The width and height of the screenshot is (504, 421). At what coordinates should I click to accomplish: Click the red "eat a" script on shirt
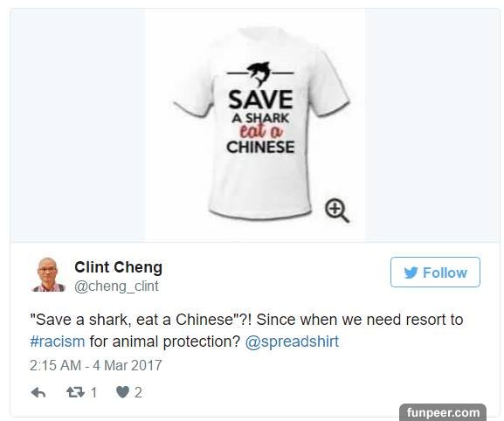click(x=261, y=131)
